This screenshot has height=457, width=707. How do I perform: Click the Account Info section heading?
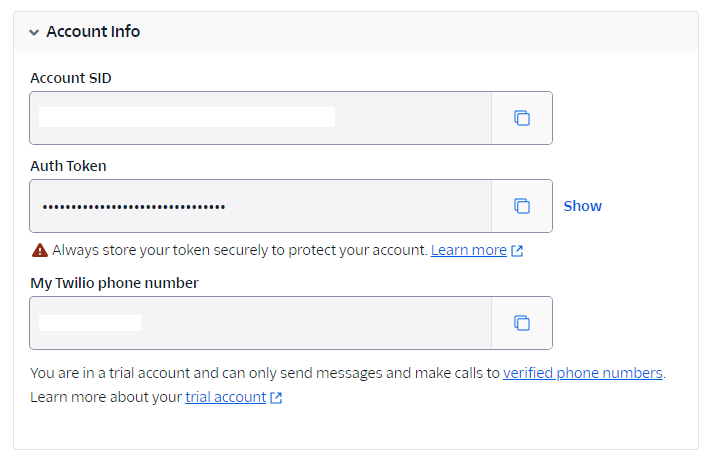point(93,32)
